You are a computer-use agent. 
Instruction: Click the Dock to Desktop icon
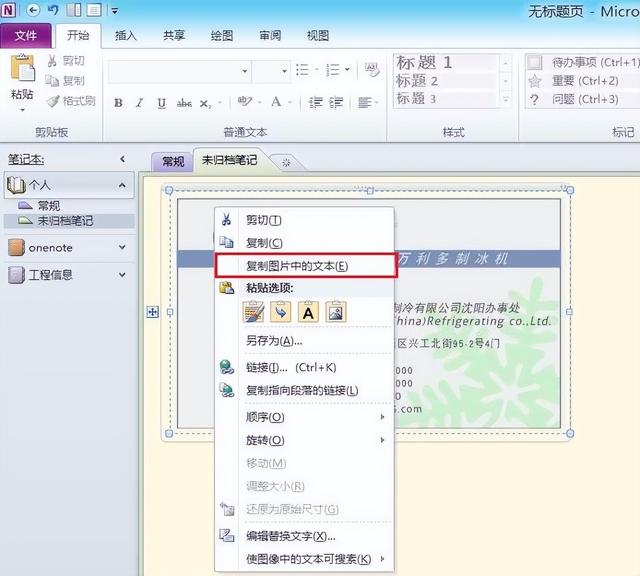74,10
